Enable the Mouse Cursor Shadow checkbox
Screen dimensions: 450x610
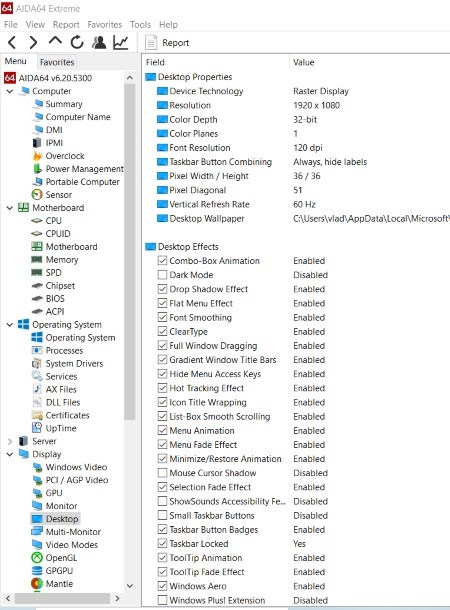(x=163, y=473)
